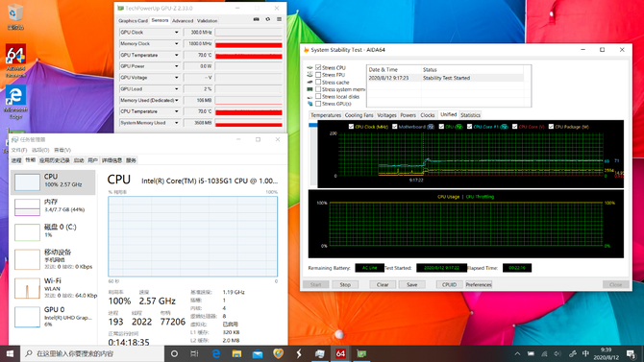This screenshot has height=362, width=644.
Task: Open AIDA64 Extreme desktop shortcut
Action: (x=15, y=60)
